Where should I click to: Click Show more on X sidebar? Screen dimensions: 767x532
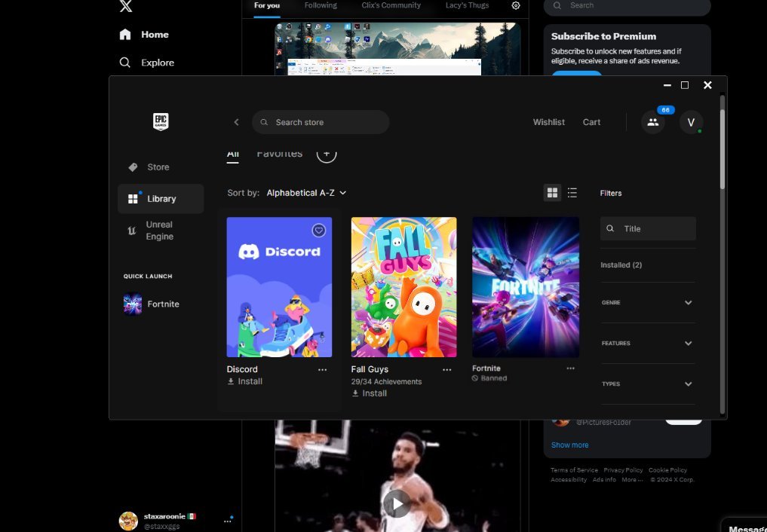(x=569, y=445)
